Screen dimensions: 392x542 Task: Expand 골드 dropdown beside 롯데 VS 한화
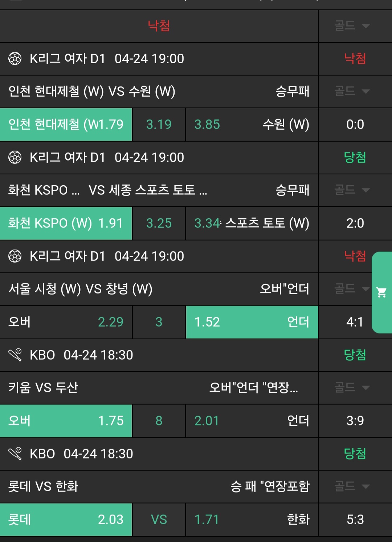[352, 486]
